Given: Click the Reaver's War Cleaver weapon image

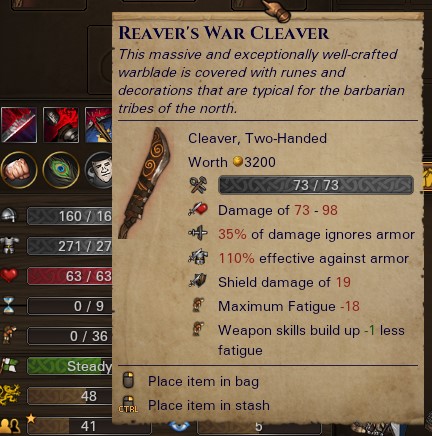Looking at the screenshot, I should (144, 183).
